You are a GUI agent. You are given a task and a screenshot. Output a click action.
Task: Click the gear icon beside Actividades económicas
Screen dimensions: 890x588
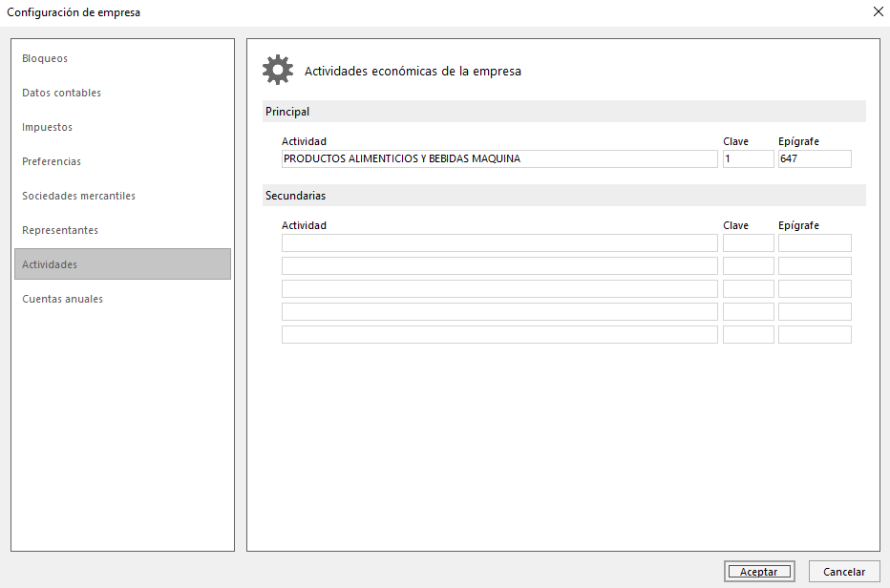[x=278, y=70]
